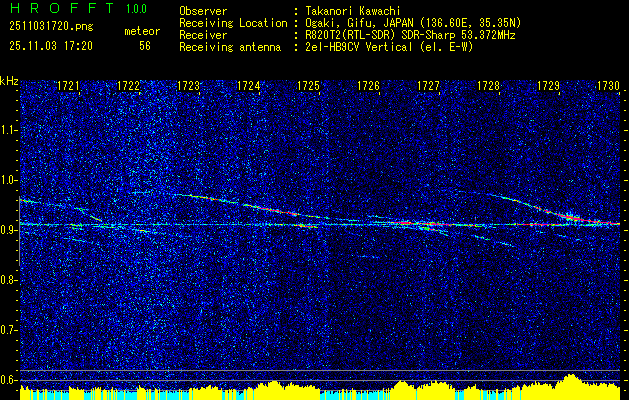Select the filename 2511031720.png
This screenshot has height=400, width=629.
point(51,27)
